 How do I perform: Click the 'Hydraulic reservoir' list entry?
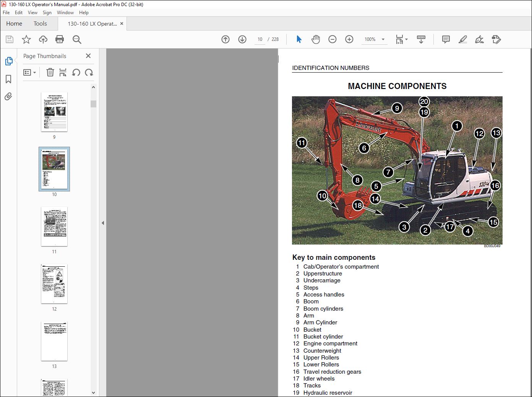click(x=328, y=393)
